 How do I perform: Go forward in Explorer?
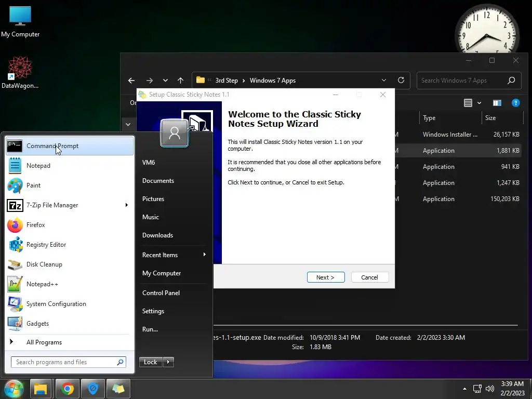tap(149, 81)
